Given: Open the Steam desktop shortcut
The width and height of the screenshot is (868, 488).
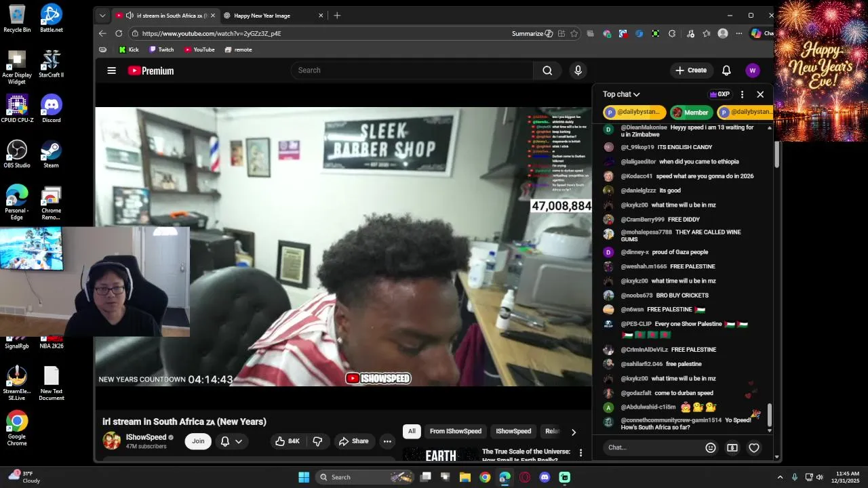Looking at the screenshot, I should pos(52,154).
